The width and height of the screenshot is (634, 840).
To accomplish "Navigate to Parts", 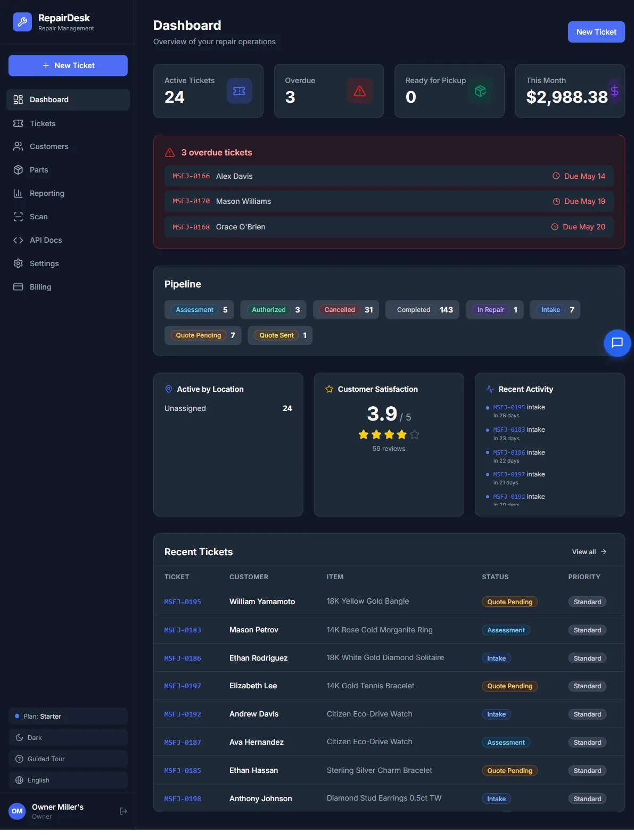I will 68,170.
